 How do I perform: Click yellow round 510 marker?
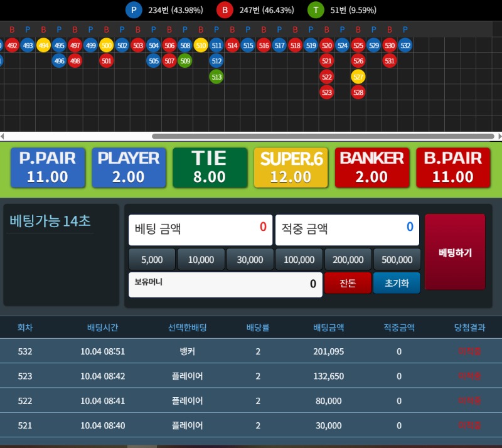(201, 45)
